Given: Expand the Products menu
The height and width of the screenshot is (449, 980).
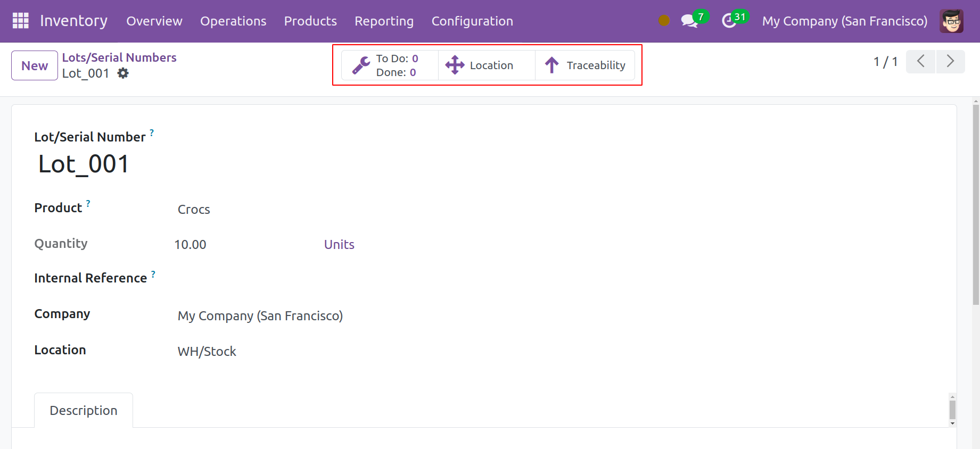Looking at the screenshot, I should point(310,21).
